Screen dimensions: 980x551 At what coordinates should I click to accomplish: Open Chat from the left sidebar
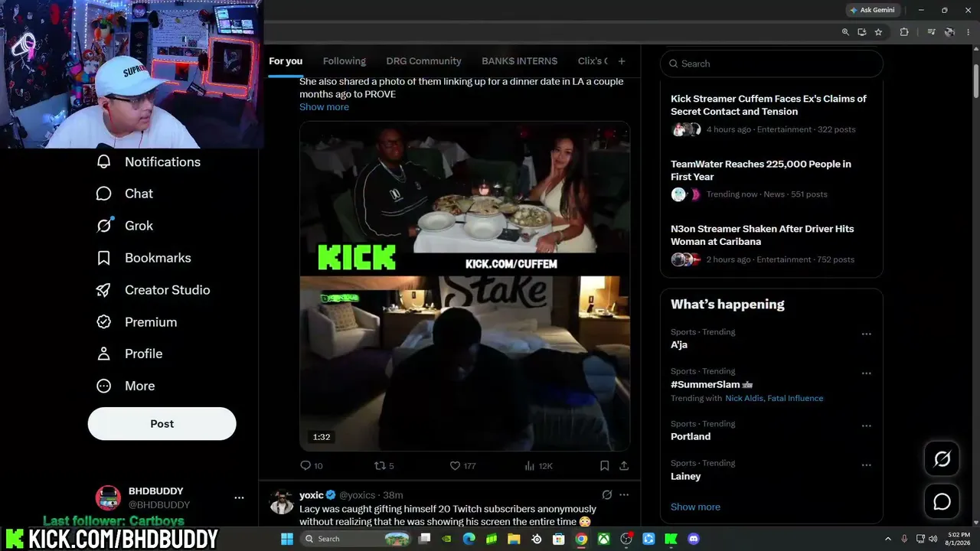point(124,194)
